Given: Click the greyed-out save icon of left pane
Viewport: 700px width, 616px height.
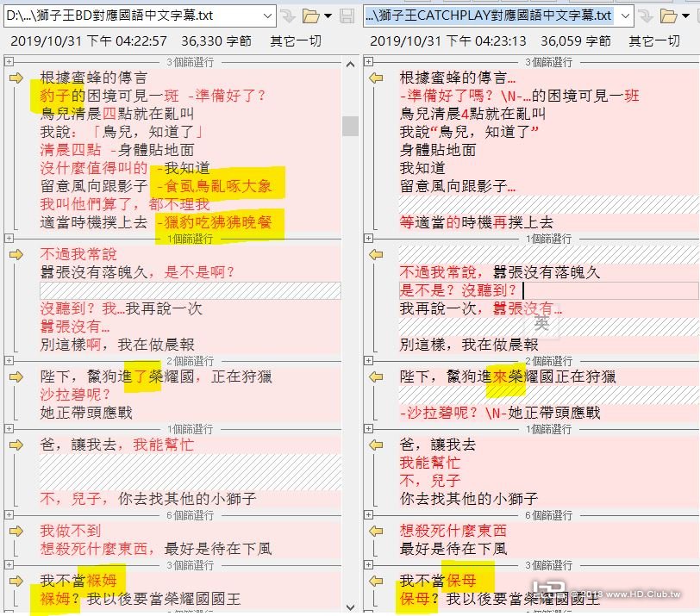Looking at the screenshot, I should 347,16.
